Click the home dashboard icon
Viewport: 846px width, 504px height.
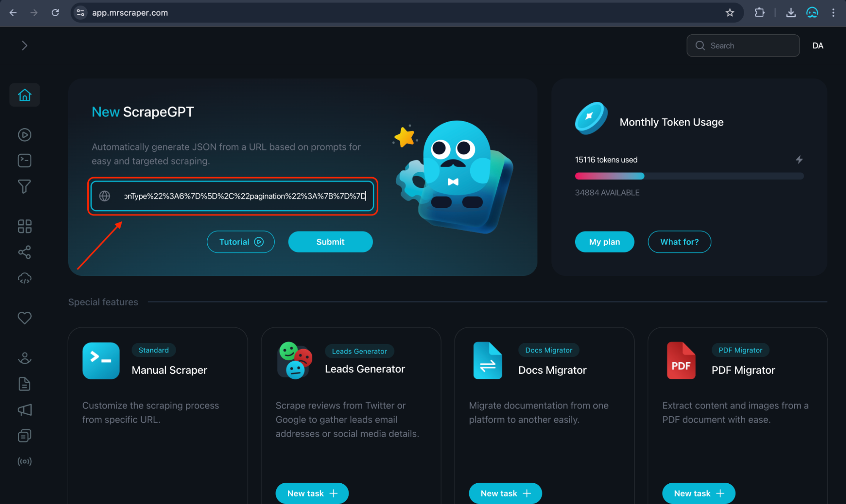tap(24, 94)
